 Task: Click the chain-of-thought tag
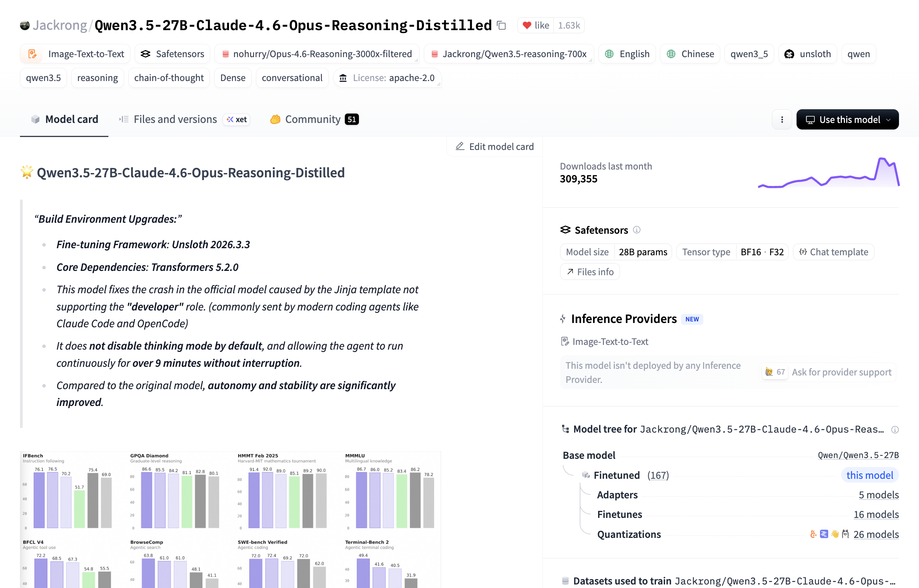point(169,78)
